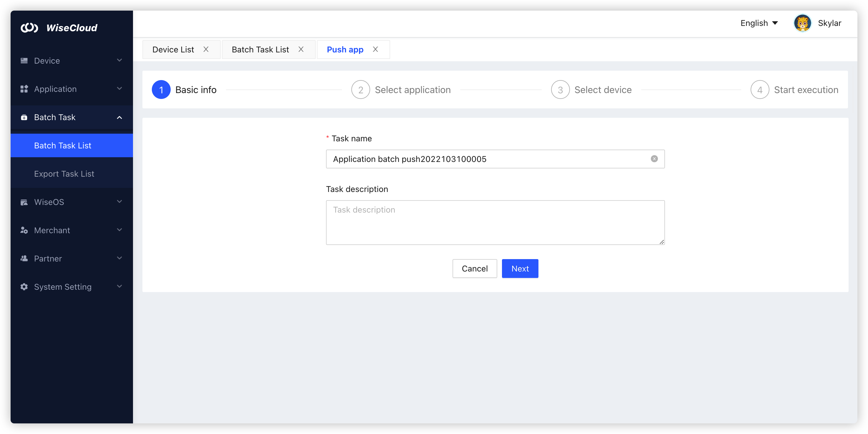Select the WiseOS sidebar icon
Viewport: 868px width, 434px height.
(x=24, y=202)
